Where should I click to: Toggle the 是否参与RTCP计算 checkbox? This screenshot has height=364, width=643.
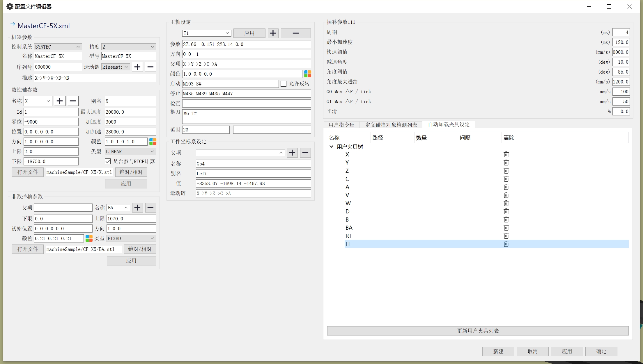[x=108, y=161]
